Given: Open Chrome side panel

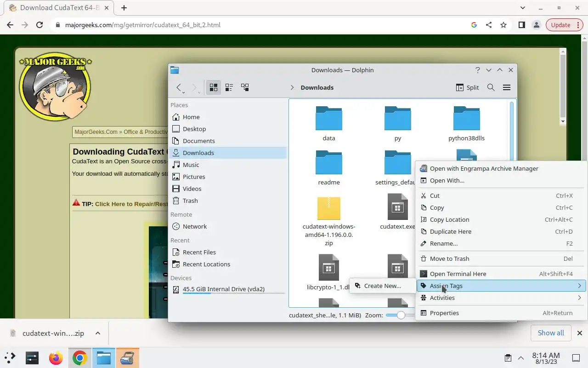Looking at the screenshot, I should [x=521, y=25].
